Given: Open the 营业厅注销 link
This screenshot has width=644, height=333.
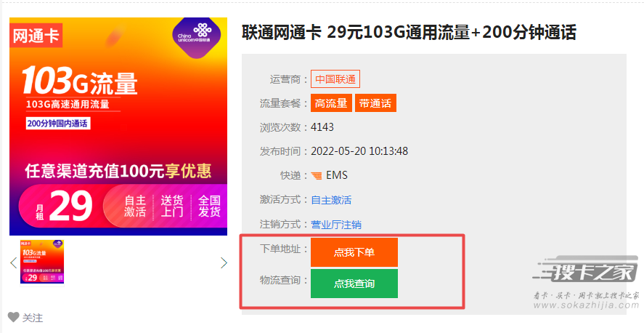Looking at the screenshot, I should tap(336, 225).
